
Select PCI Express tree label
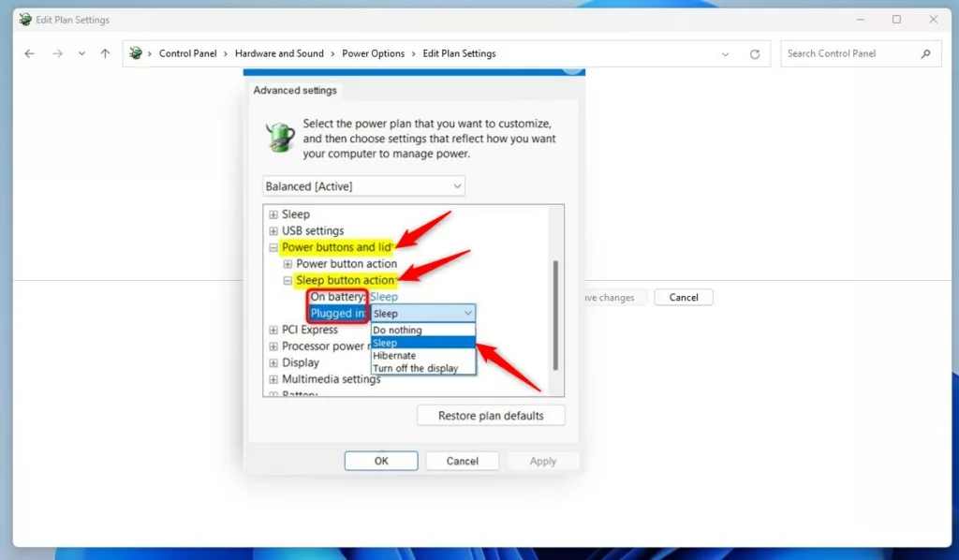(309, 330)
